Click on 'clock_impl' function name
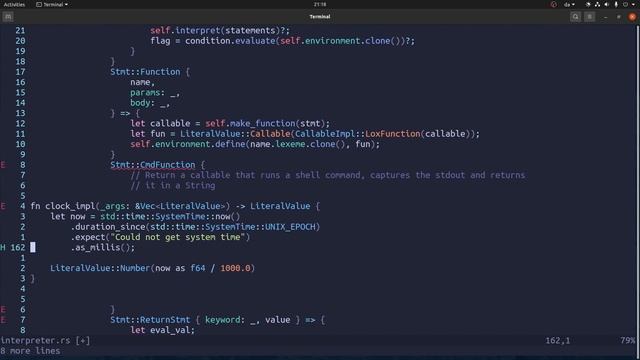Screen dimensions: 640x360 click(x=70, y=206)
